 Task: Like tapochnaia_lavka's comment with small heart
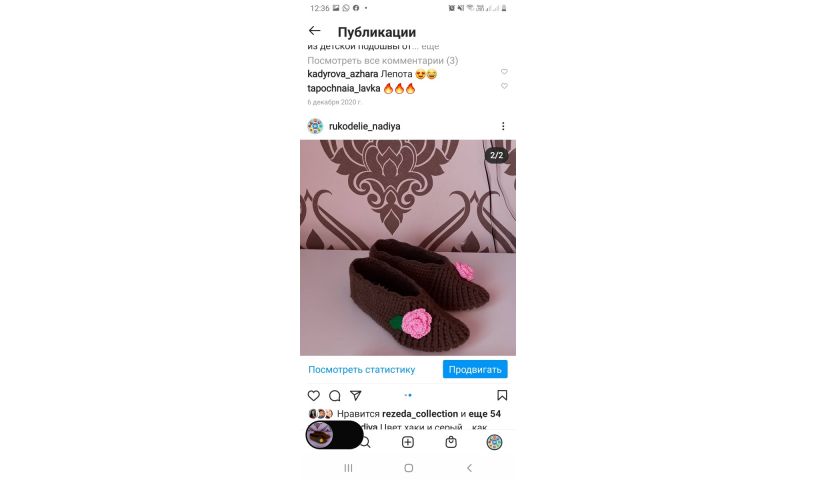504,86
